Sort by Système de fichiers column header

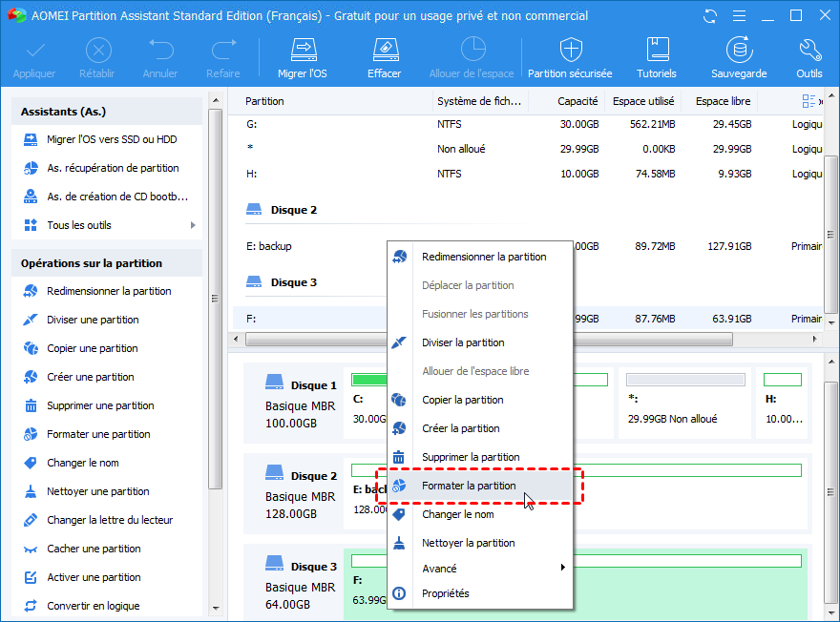(480, 101)
